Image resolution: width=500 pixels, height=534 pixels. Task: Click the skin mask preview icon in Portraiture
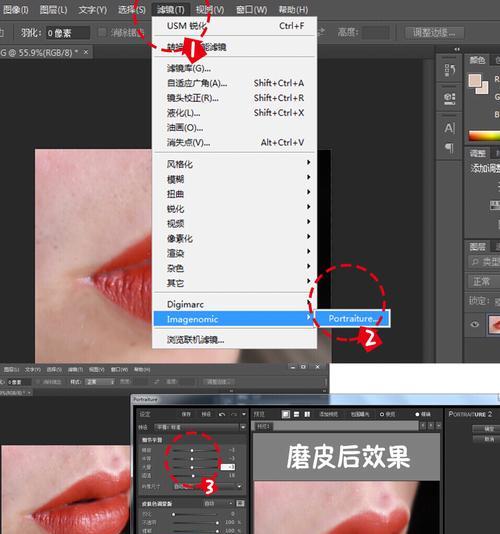(240, 503)
